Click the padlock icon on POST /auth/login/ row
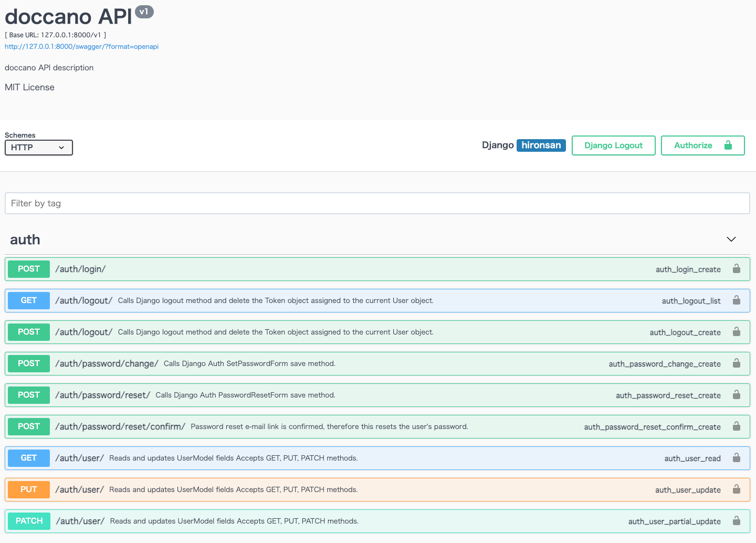This screenshot has width=756, height=543. [x=737, y=269]
